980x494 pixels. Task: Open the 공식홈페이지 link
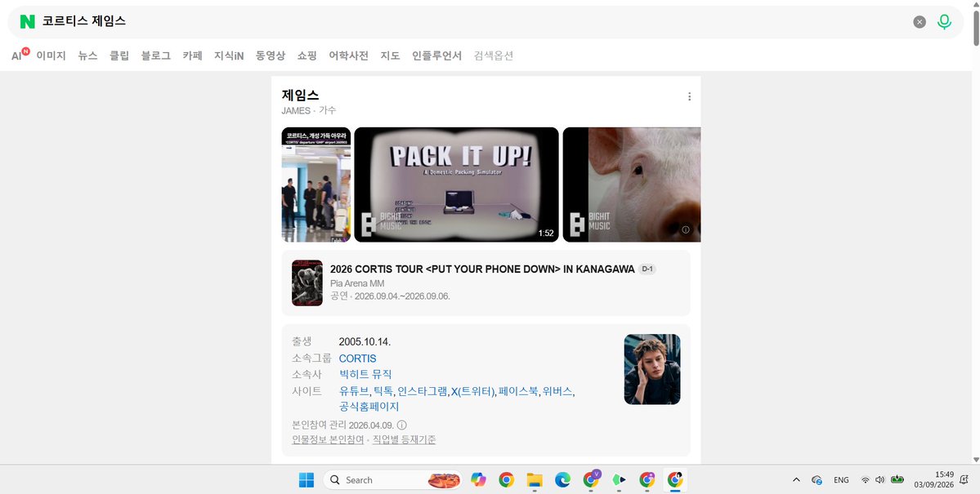[369, 407]
